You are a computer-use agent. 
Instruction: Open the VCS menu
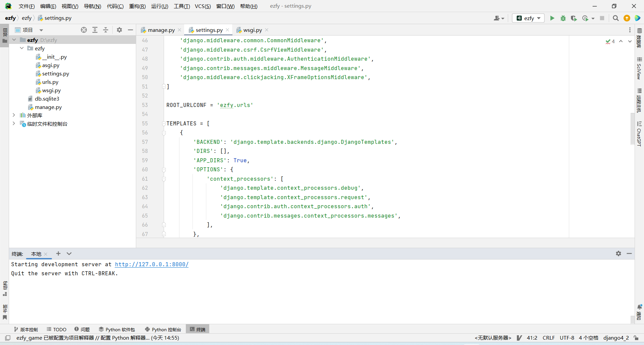coord(203,6)
